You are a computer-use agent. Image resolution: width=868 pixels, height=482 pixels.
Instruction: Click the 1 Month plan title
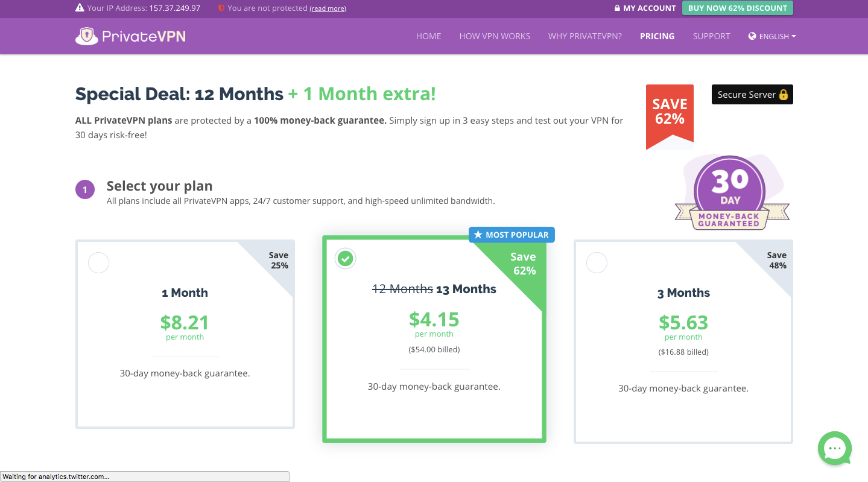click(185, 293)
